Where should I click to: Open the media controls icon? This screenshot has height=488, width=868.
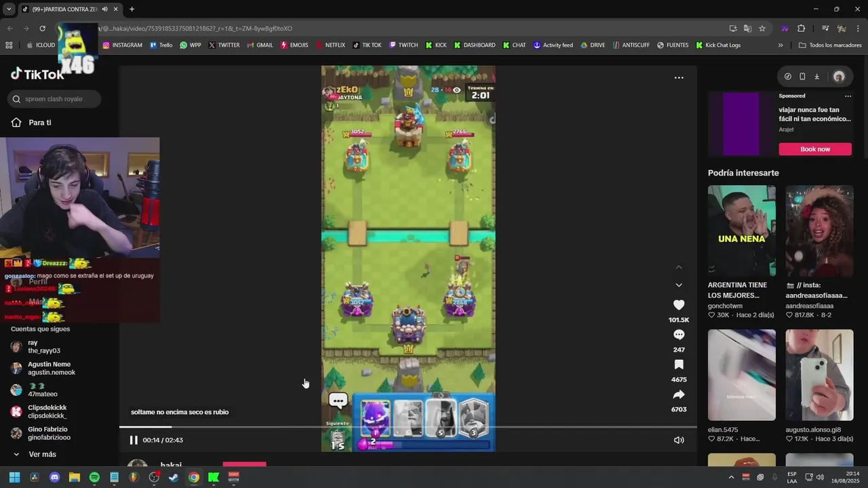point(825,28)
